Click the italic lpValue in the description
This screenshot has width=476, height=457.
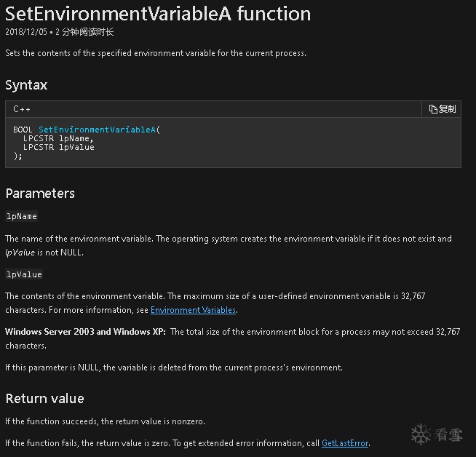pyautogui.click(x=20, y=253)
